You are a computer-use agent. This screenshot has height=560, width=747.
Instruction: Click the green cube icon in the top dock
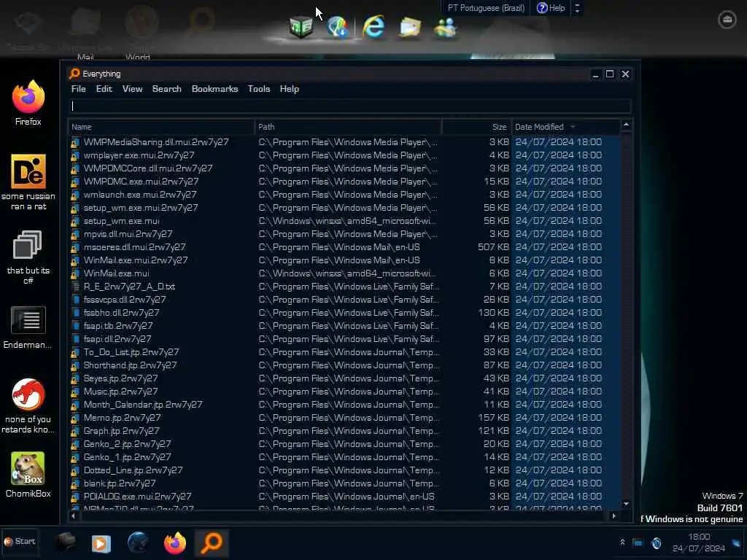(x=301, y=27)
